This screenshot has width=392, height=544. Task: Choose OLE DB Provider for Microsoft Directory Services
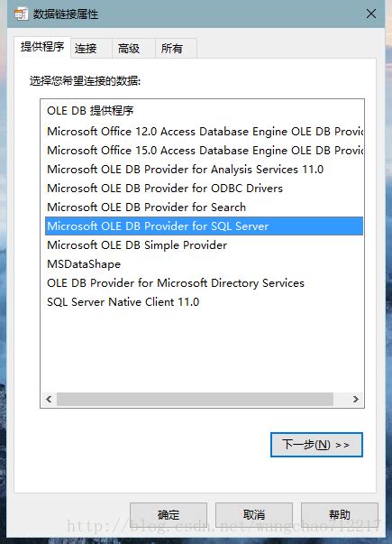[205, 283]
